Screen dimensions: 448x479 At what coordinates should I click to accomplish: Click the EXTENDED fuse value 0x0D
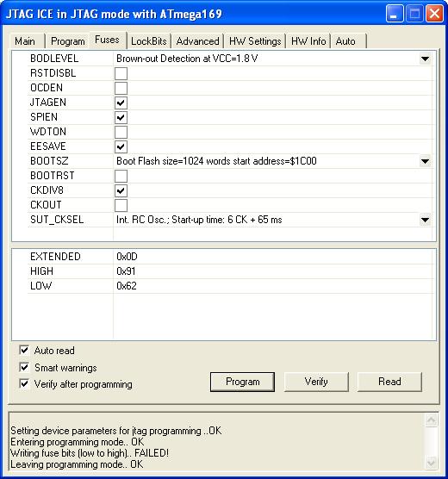click(x=127, y=257)
